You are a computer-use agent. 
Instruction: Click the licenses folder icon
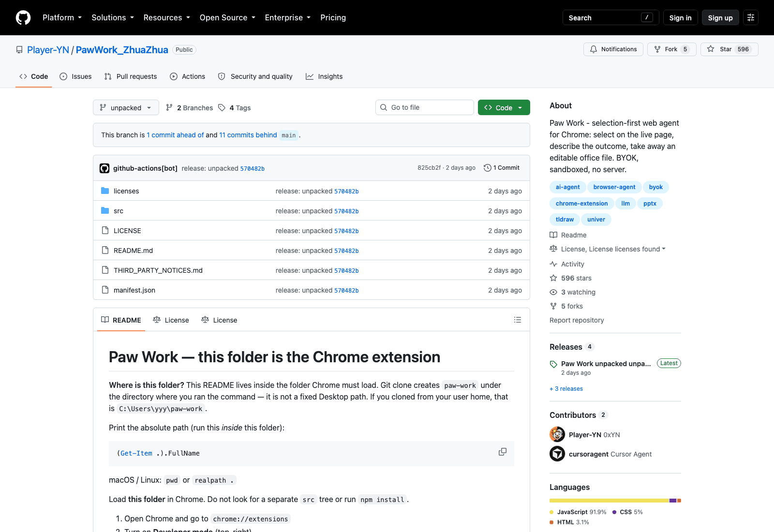pos(105,191)
